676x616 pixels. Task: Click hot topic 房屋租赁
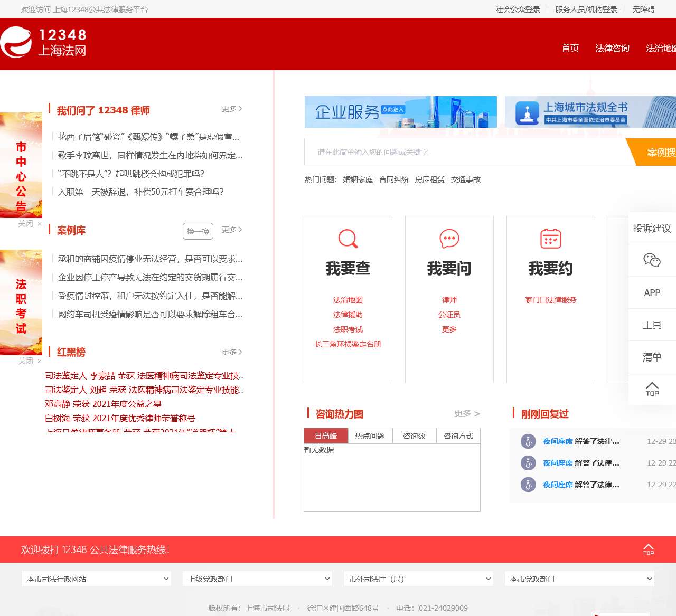pyautogui.click(x=430, y=179)
